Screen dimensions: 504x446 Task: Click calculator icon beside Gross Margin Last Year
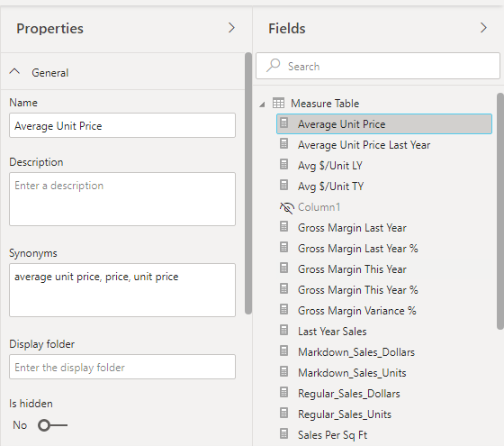tap(283, 227)
